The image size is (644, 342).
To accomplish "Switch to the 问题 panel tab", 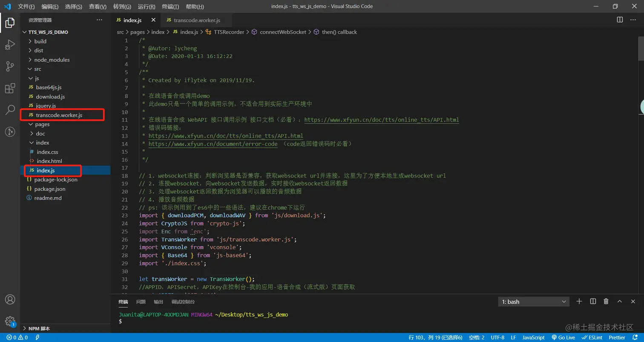I will tap(141, 302).
